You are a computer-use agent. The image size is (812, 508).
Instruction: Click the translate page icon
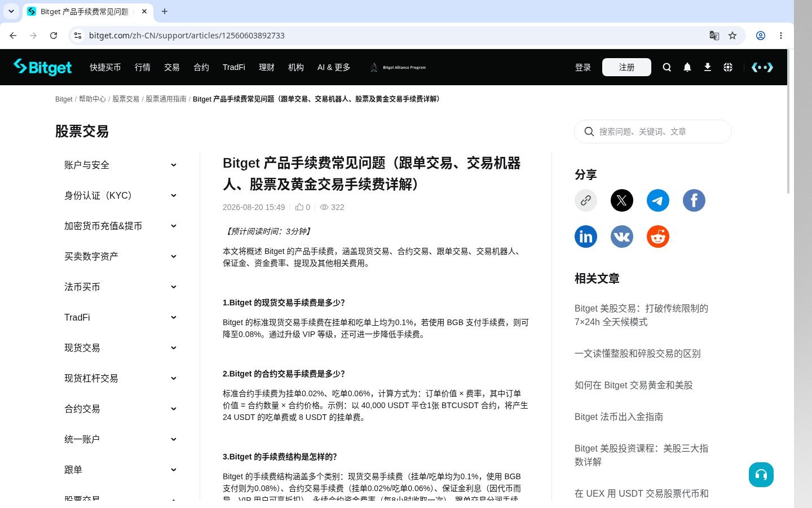(x=714, y=36)
